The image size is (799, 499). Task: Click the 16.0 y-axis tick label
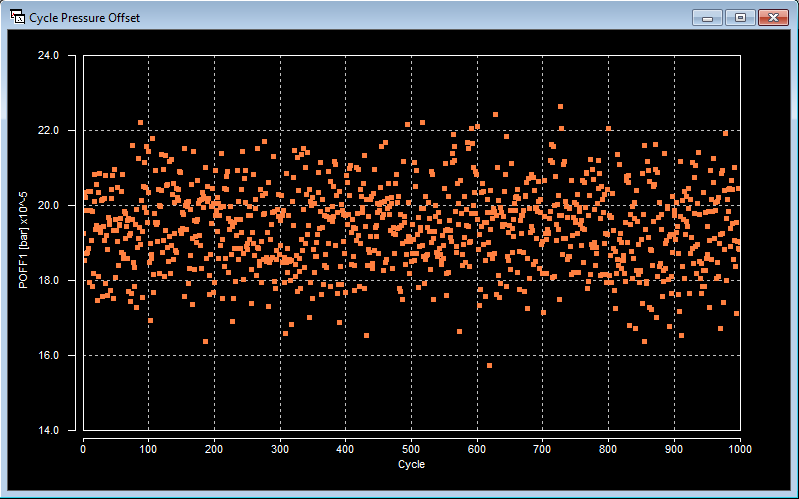(49, 356)
